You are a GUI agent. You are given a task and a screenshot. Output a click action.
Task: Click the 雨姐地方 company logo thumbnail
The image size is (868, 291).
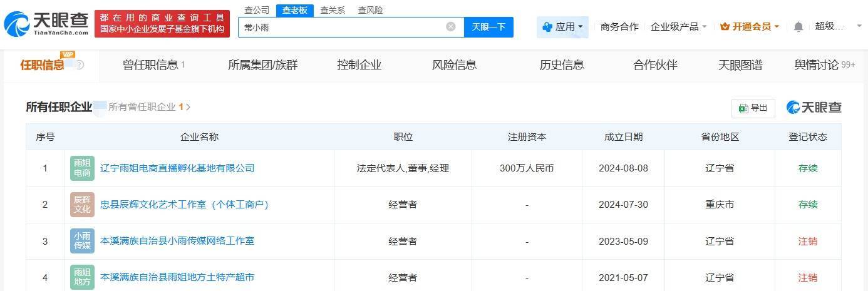coord(82,277)
